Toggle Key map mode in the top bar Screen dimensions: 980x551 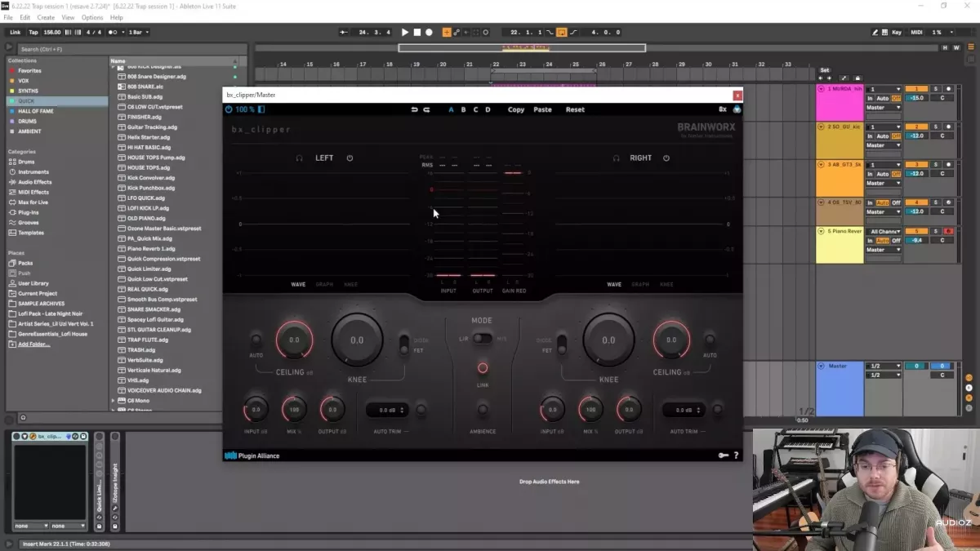[x=897, y=33]
